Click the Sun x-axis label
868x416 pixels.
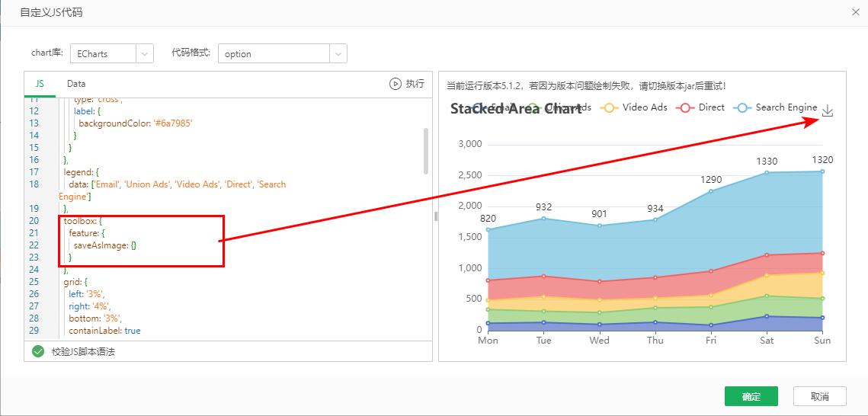[x=822, y=341]
